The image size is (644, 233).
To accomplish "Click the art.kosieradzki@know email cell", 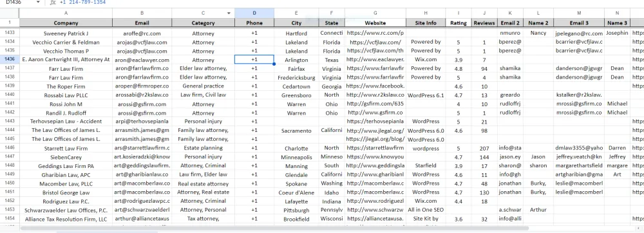I will tap(142, 157).
